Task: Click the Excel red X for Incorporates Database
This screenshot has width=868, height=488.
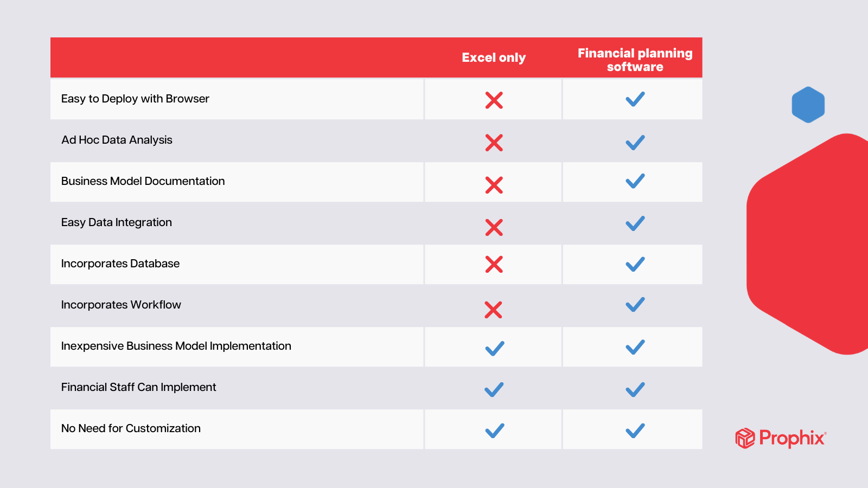Action: (494, 264)
